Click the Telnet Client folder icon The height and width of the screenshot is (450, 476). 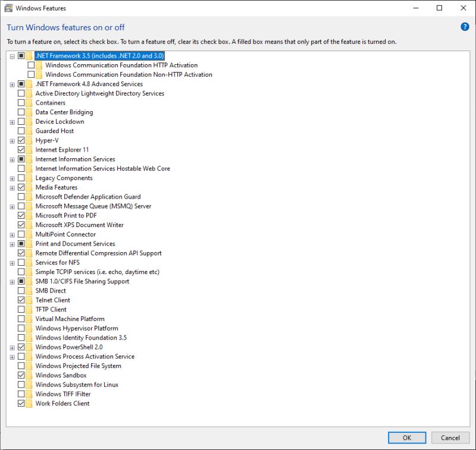29,300
